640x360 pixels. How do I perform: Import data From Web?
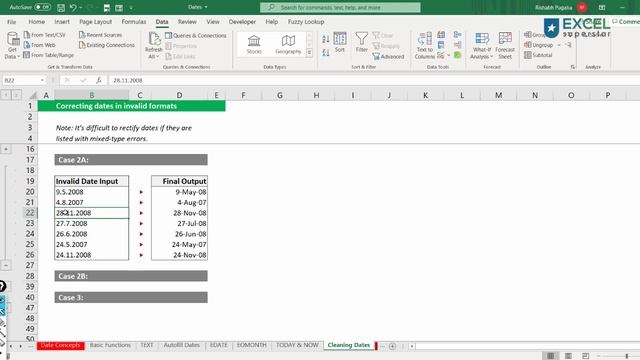tap(40, 45)
